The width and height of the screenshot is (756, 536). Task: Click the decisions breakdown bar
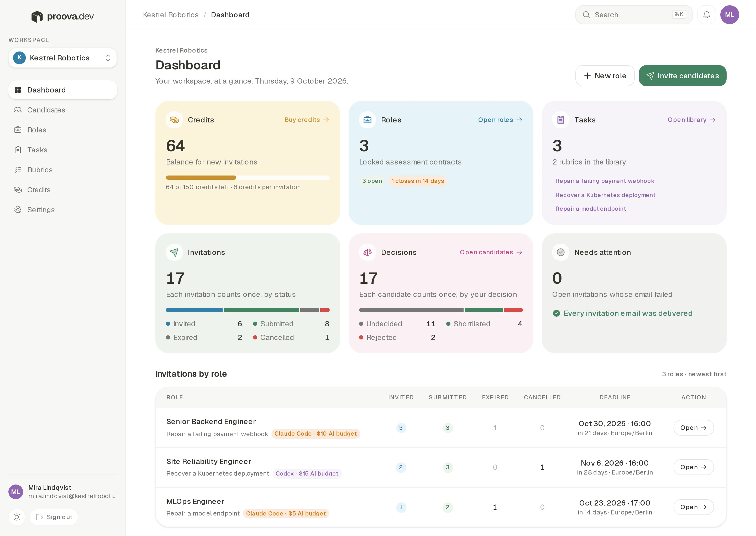[441, 310]
